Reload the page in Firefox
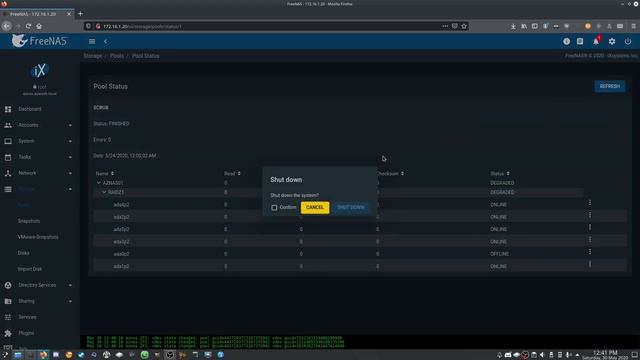The image size is (640, 360). 28,26
